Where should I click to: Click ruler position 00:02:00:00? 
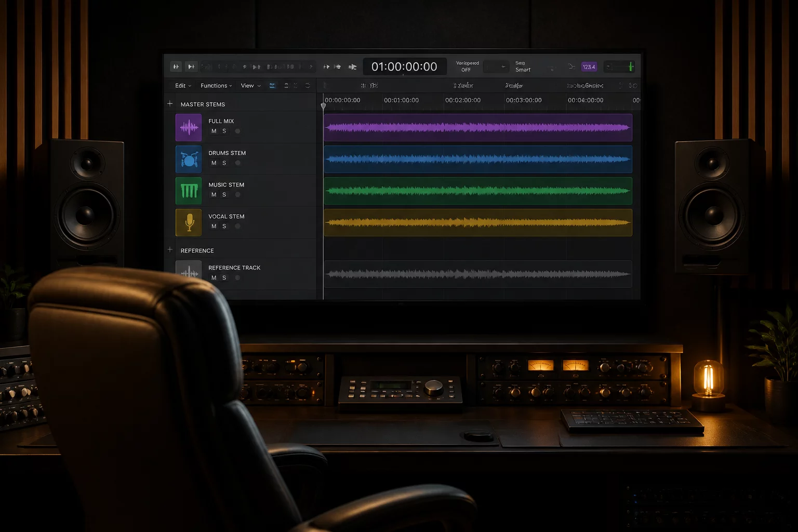pos(463,100)
